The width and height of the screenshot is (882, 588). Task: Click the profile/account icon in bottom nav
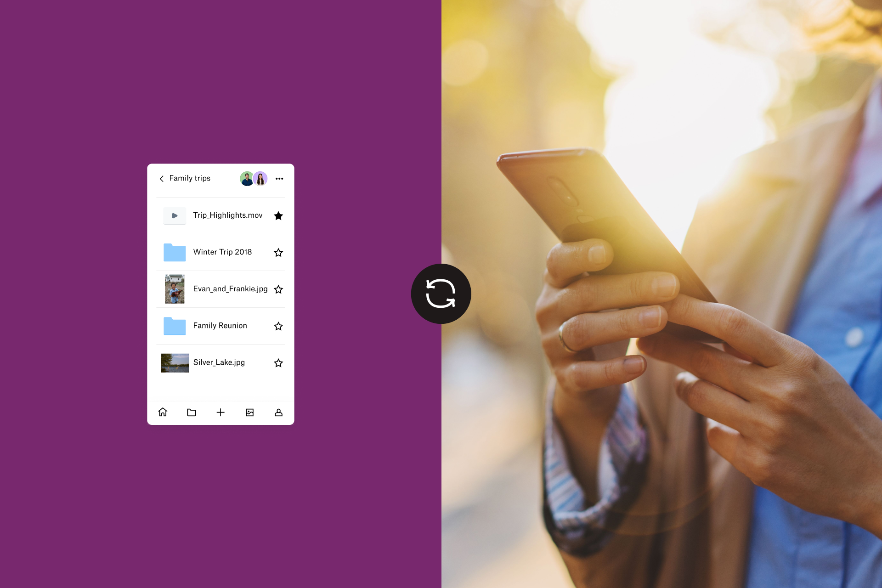(x=278, y=412)
